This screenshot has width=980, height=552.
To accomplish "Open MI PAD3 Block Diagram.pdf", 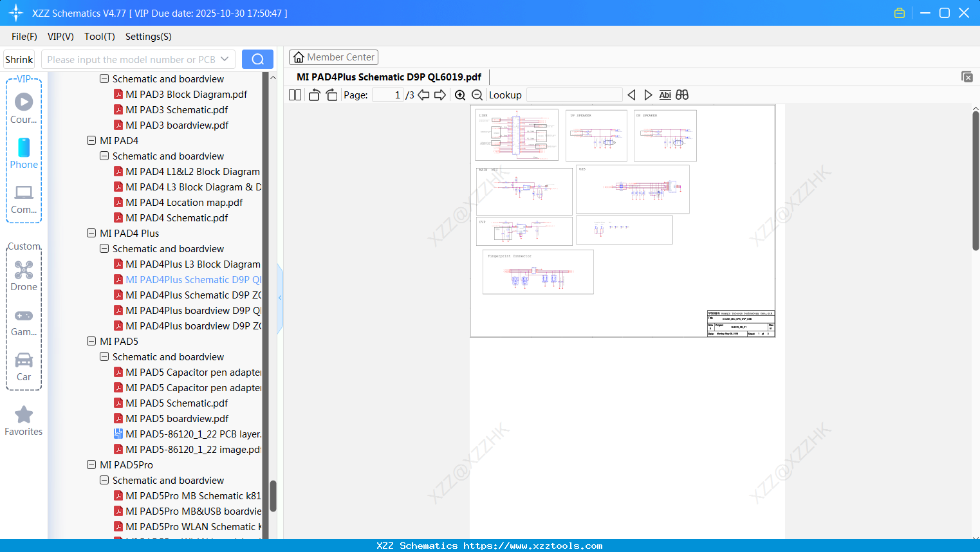I will (x=186, y=95).
